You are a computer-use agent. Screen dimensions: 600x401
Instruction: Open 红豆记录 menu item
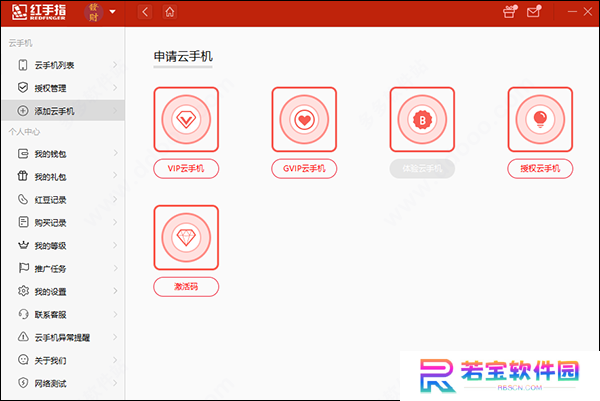point(63,200)
